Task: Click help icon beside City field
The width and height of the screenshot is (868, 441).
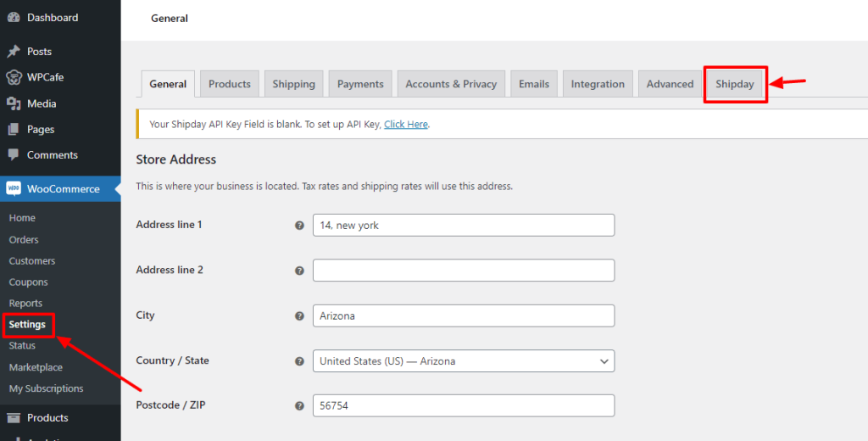Action: click(299, 315)
